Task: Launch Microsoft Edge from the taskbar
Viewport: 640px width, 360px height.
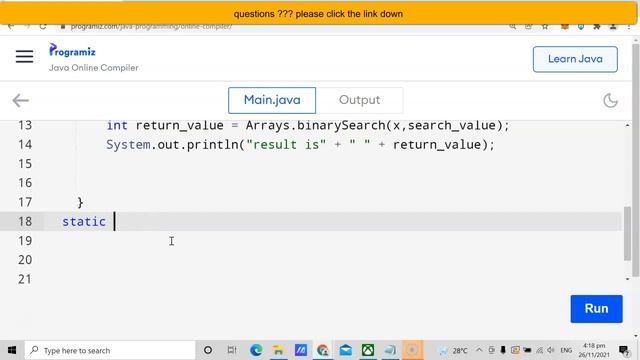Action: (x=256, y=350)
